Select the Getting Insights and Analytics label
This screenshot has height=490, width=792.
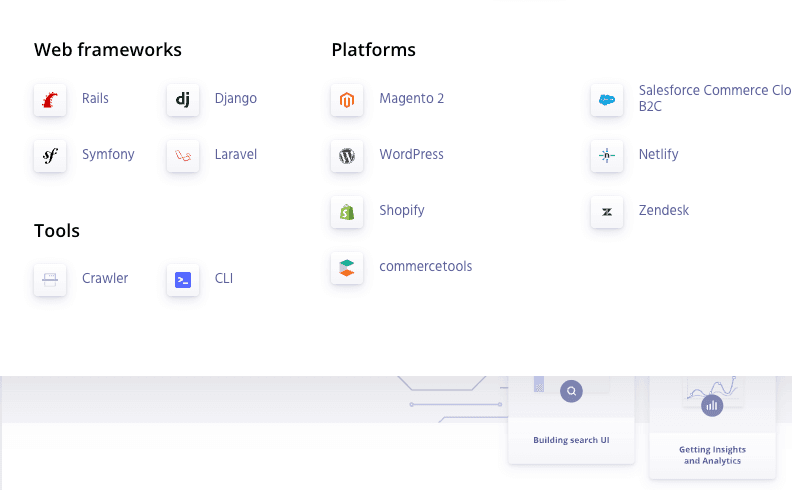(712, 455)
